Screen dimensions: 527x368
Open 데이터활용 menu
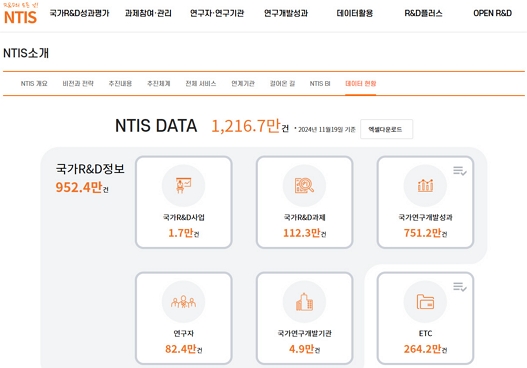pyautogui.click(x=355, y=13)
